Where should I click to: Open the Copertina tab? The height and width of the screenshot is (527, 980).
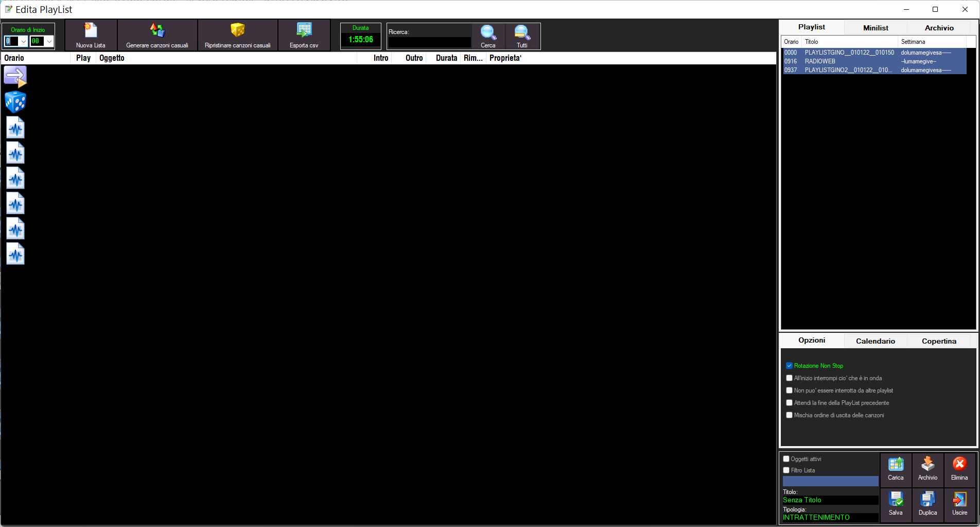click(939, 341)
